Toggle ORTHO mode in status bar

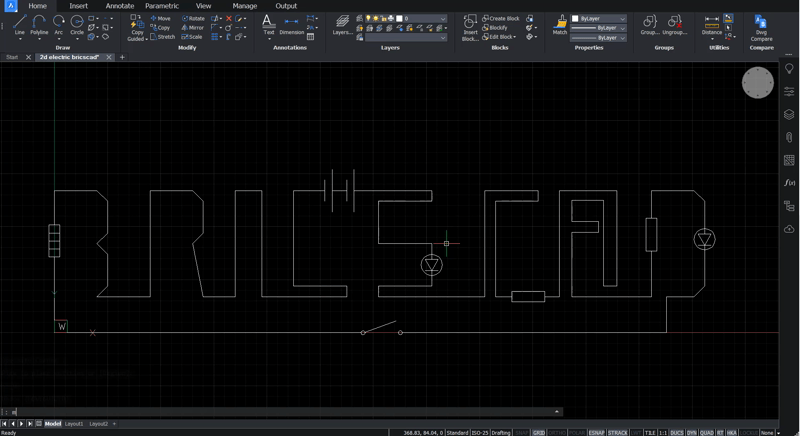coord(557,432)
